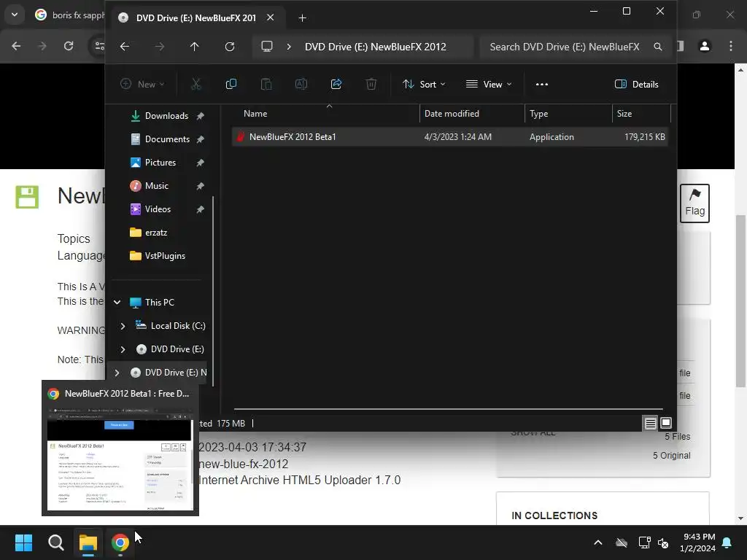The width and height of the screenshot is (747, 560).
Task: Add a new File Explorer tab
Action: 302,18
